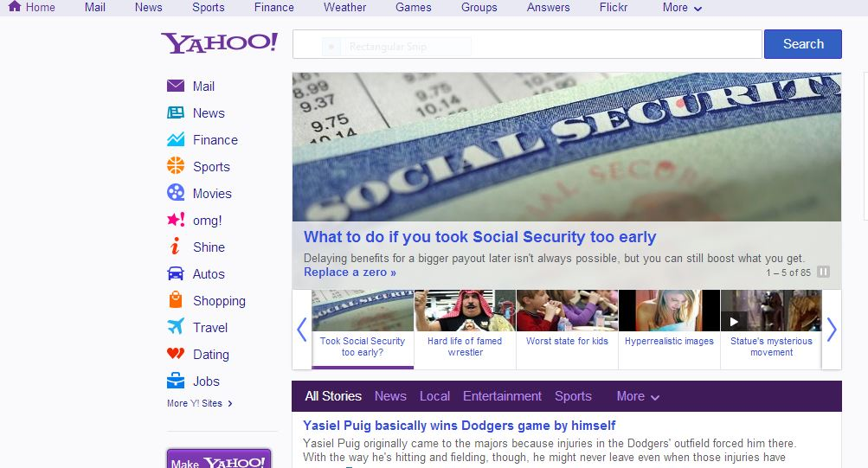Open the News newspaper icon in sidebar

point(176,112)
